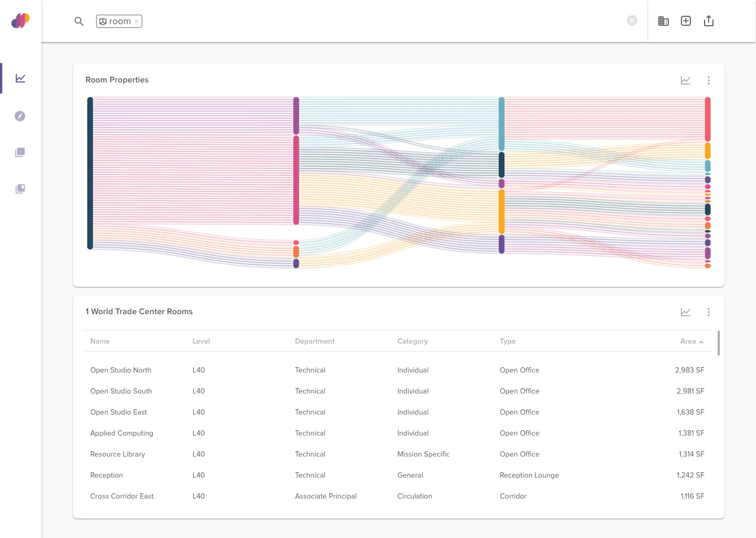Open the Rooms table more options menu
Screen dimensions: 756x538
point(709,312)
